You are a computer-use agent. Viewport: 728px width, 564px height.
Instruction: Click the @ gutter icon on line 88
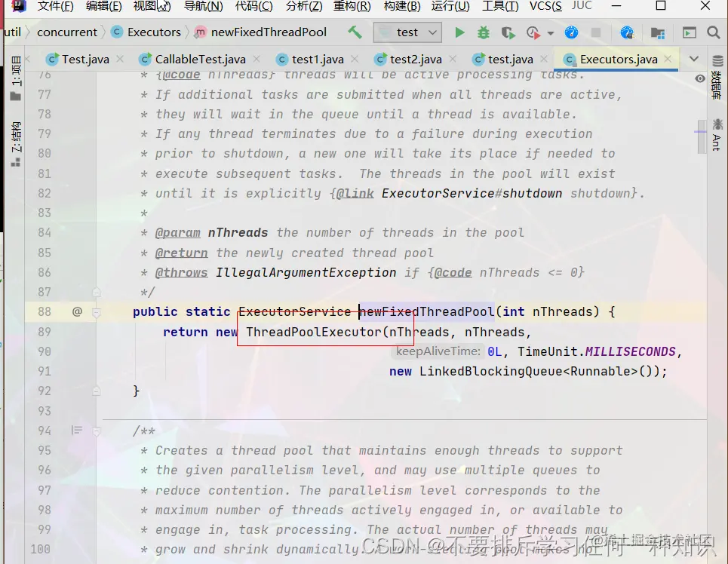77,311
